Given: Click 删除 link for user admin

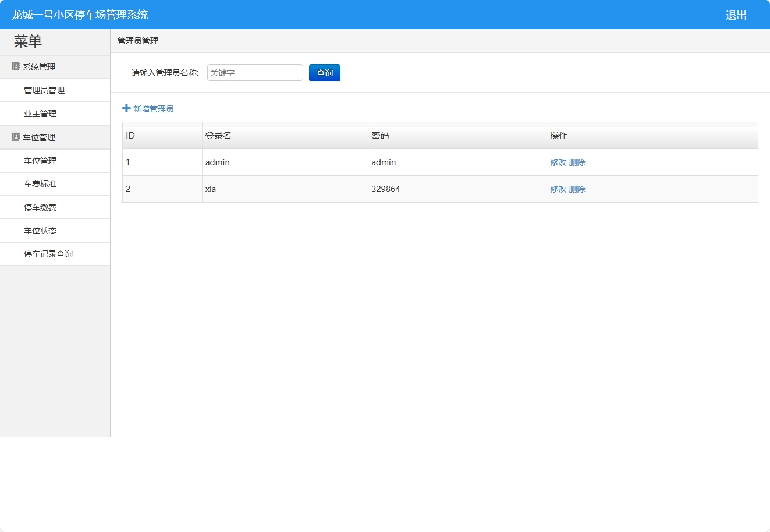Looking at the screenshot, I should [x=577, y=162].
